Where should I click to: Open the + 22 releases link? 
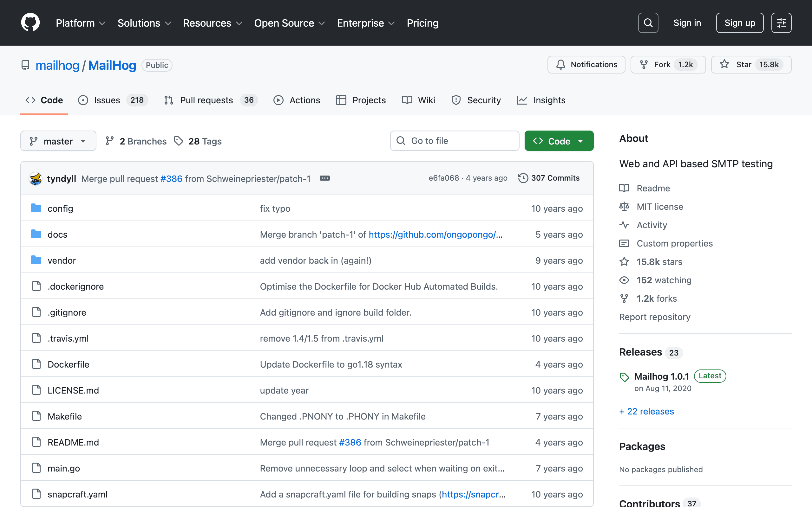pos(646,411)
